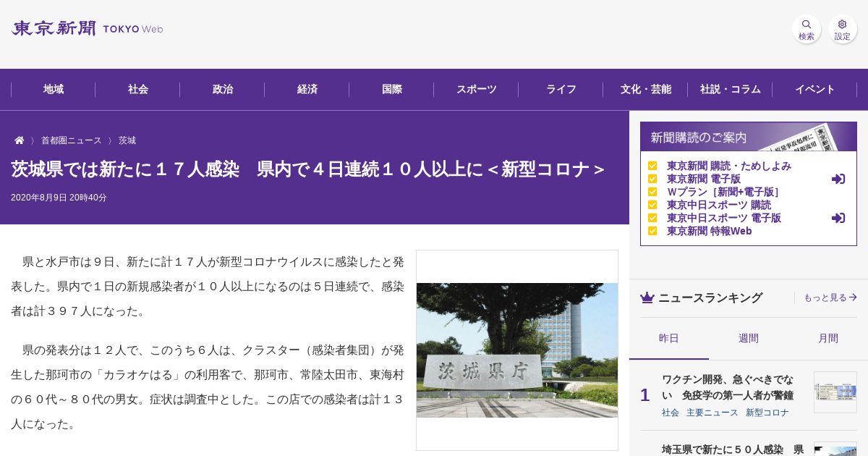The height and width of the screenshot is (456, 868).
Task: Open the スポーツ menu
Action: (x=477, y=90)
